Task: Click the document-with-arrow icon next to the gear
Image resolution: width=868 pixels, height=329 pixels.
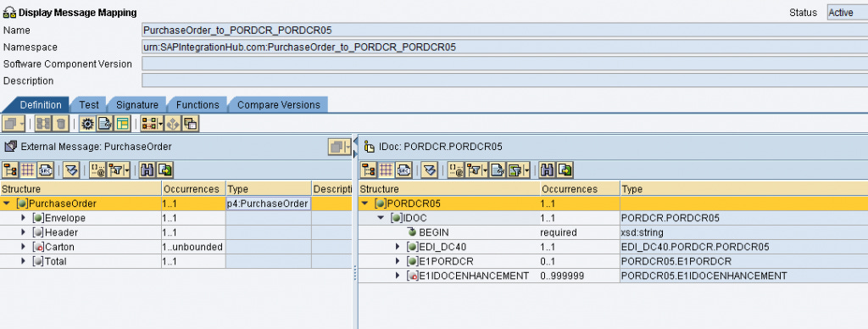Action: coord(104,124)
